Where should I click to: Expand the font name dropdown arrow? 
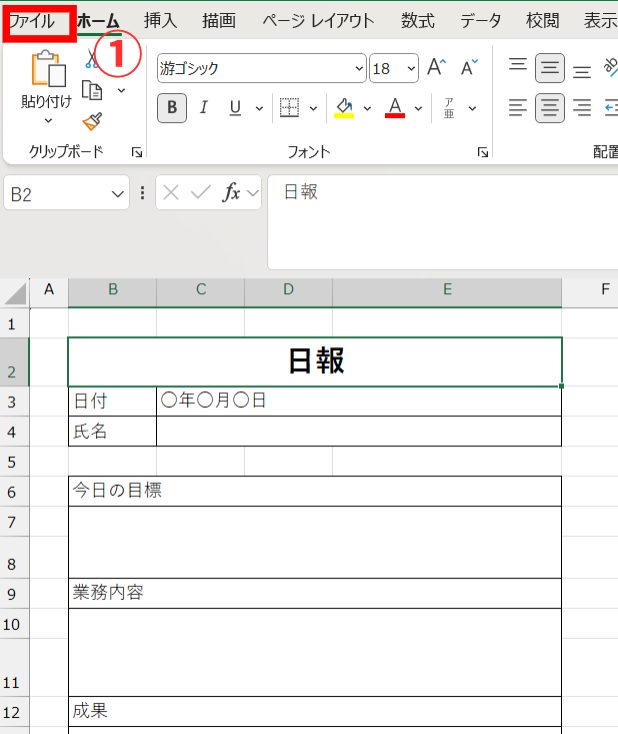[x=359, y=68]
